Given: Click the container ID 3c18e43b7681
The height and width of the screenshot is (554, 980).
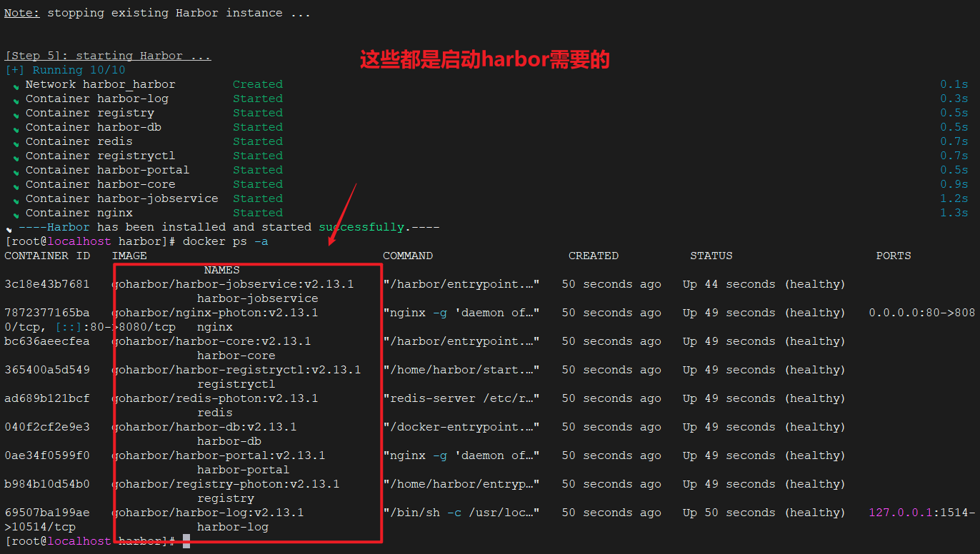Looking at the screenshot, I should [x=47, y=284].
